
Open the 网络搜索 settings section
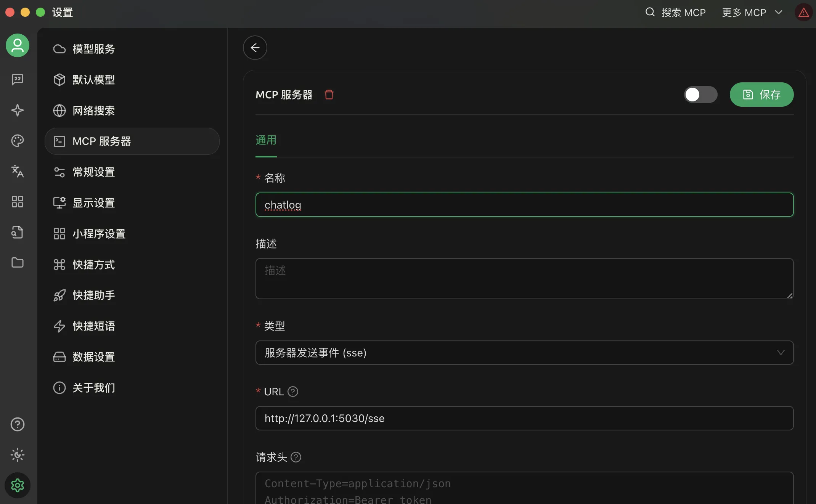coord(94,110)
